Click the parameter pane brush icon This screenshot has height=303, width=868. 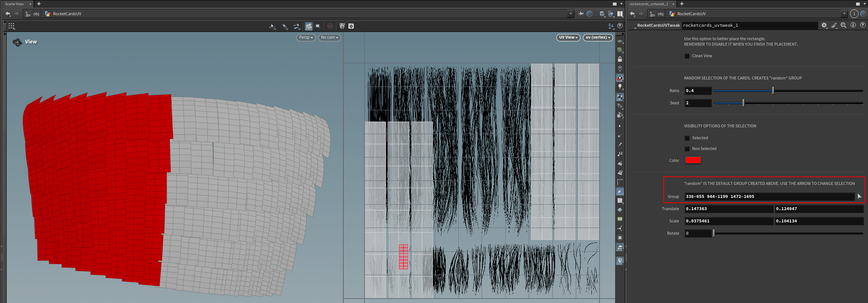tap(834, 25)
